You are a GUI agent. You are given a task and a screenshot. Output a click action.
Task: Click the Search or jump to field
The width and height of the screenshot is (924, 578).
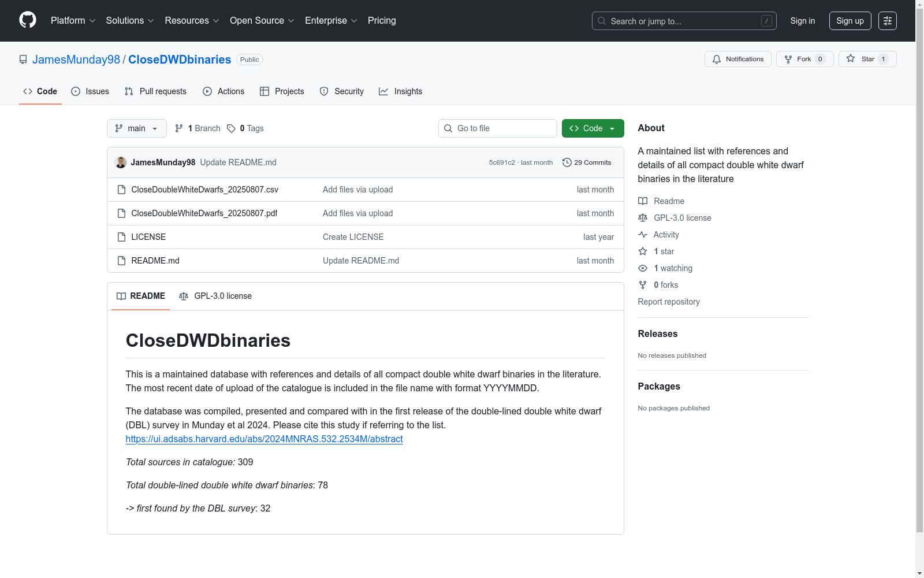coord(684,21)
